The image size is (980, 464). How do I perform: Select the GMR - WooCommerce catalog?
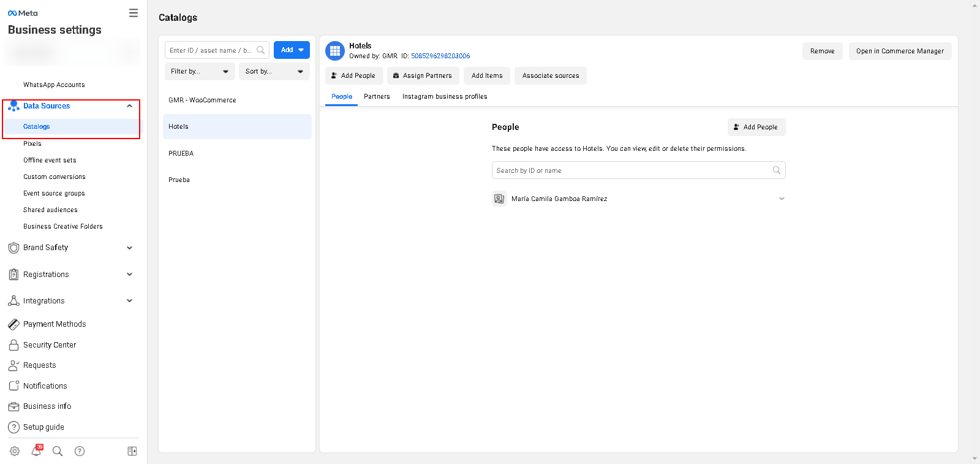coord(237,101)
